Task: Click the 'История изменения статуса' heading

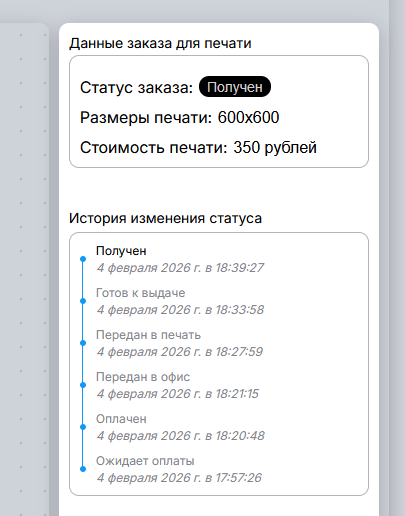Action: 165,218
